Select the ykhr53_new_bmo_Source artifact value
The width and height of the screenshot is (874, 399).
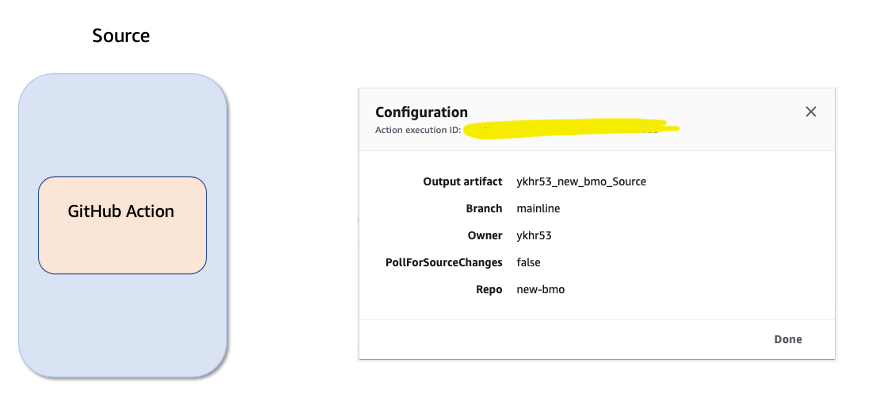tap(581, 182)
